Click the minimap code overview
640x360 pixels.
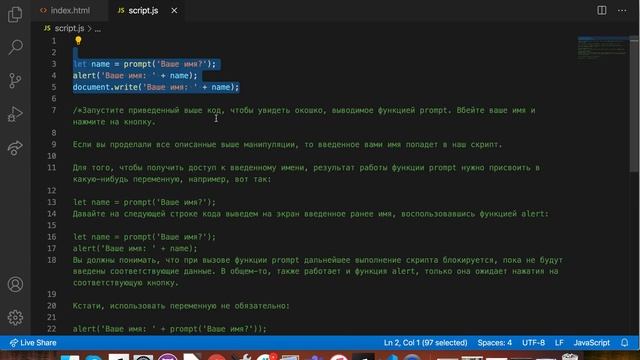pos(602,48)
